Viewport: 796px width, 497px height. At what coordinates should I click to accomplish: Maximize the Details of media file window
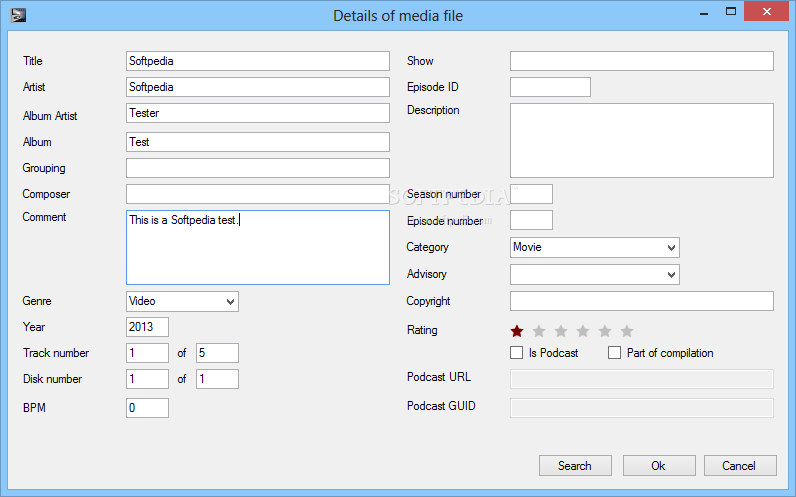pos(731,11)
